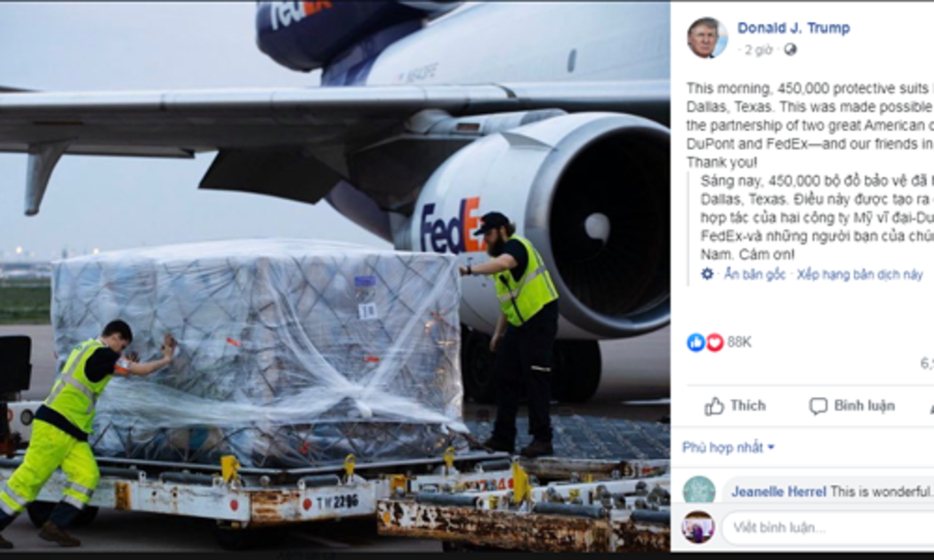Click your avatar beside comment box
The width and height of the screenshot is (934, 560).
(x=698, y=527)
